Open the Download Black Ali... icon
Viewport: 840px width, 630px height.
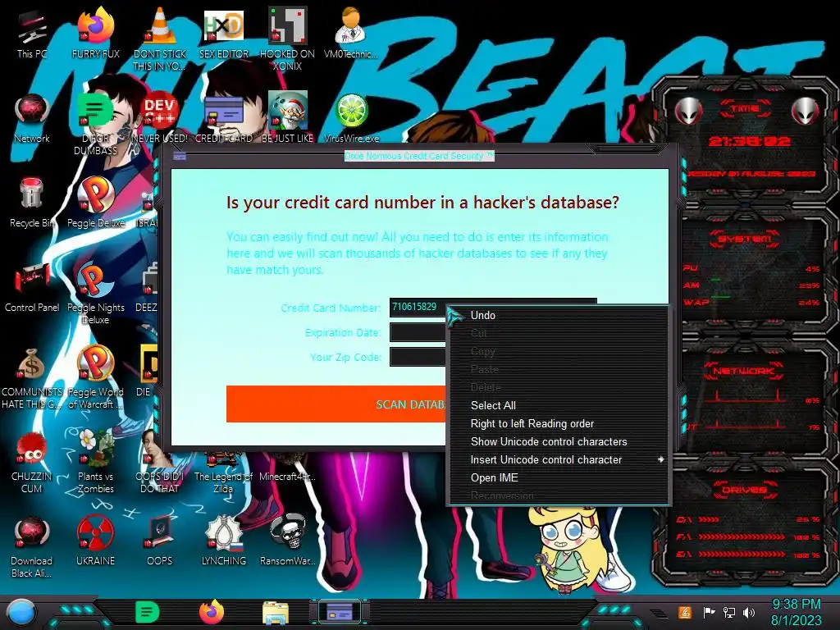click(32, 546)
